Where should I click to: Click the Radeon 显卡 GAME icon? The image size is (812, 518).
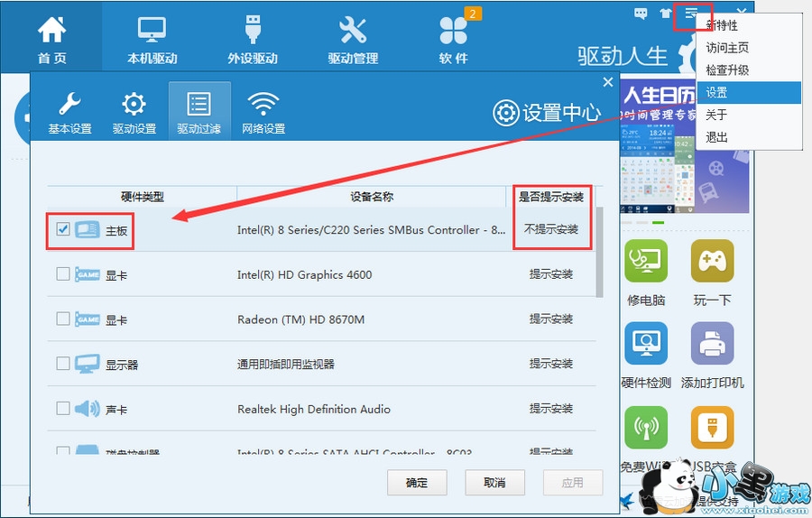point(88,319)
